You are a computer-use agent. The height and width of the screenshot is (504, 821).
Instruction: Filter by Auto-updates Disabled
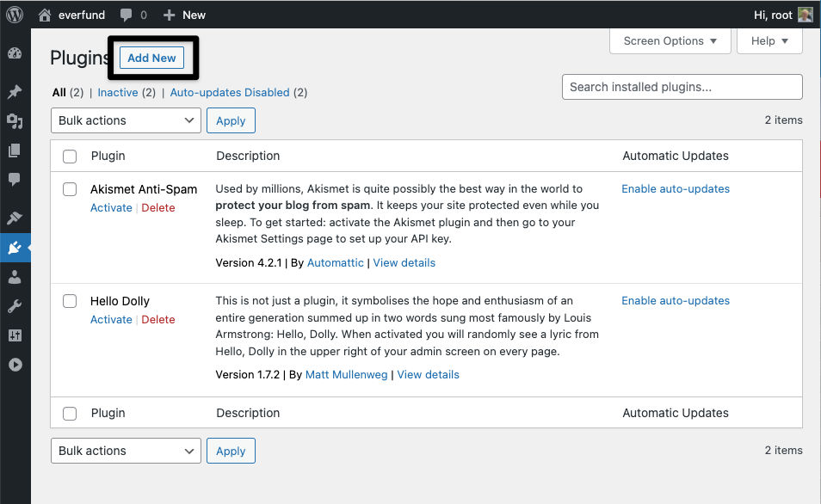click(x=230, y=93)
